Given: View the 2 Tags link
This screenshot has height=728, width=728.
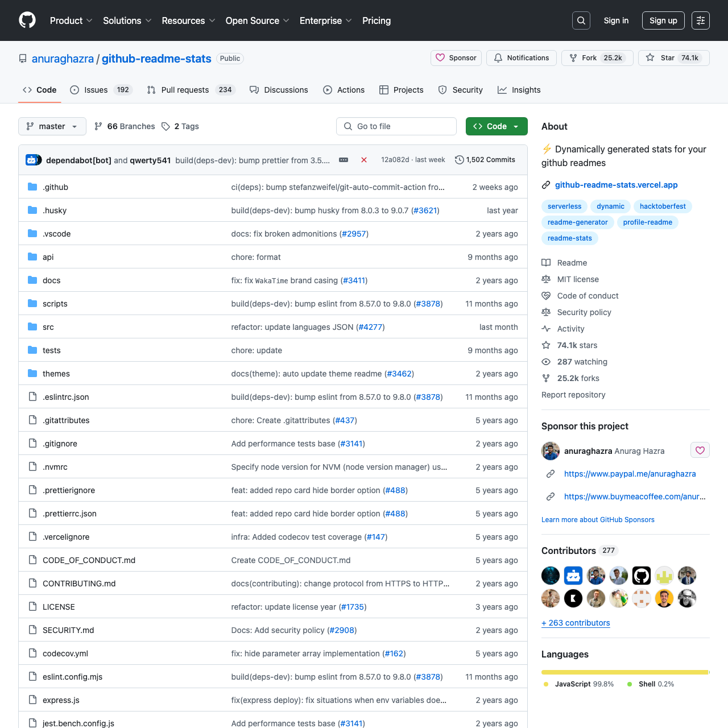Looking at the screenshot, I should point(180,126).
